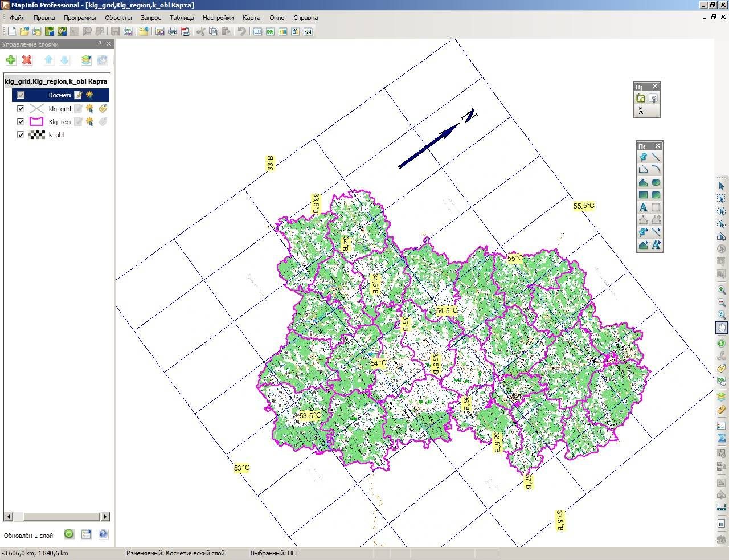This screenshot has height=560, width=729.
Task: Click the New Table toolbar icon
Action: coord(11,31)
